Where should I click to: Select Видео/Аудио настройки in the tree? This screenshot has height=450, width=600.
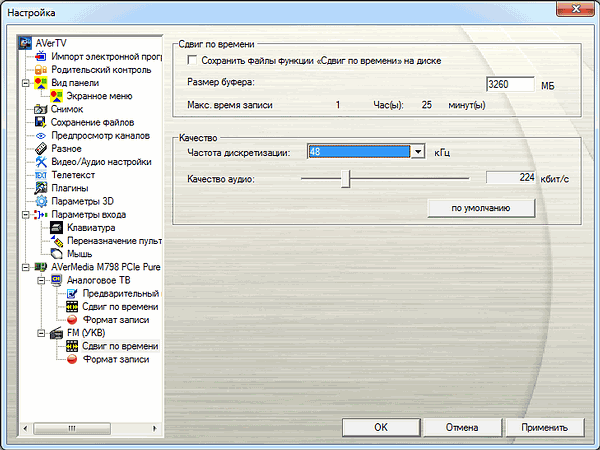point(101,162)
